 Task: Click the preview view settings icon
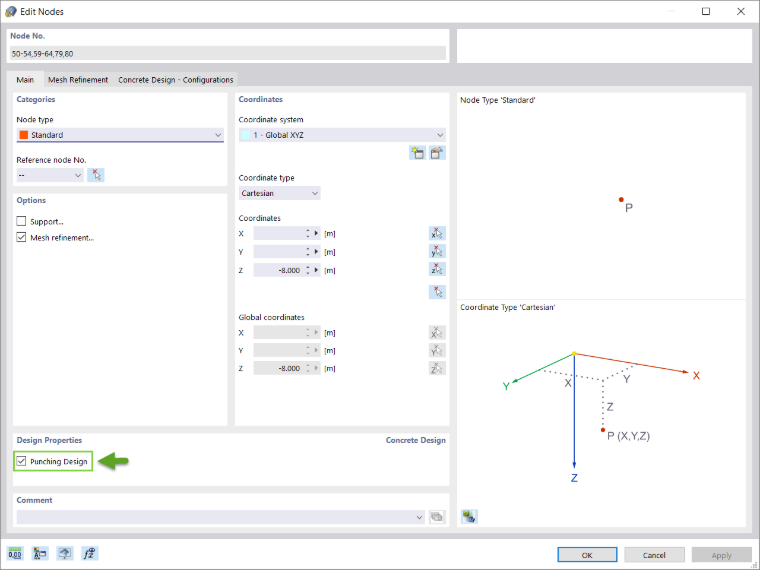pos(469,516)
